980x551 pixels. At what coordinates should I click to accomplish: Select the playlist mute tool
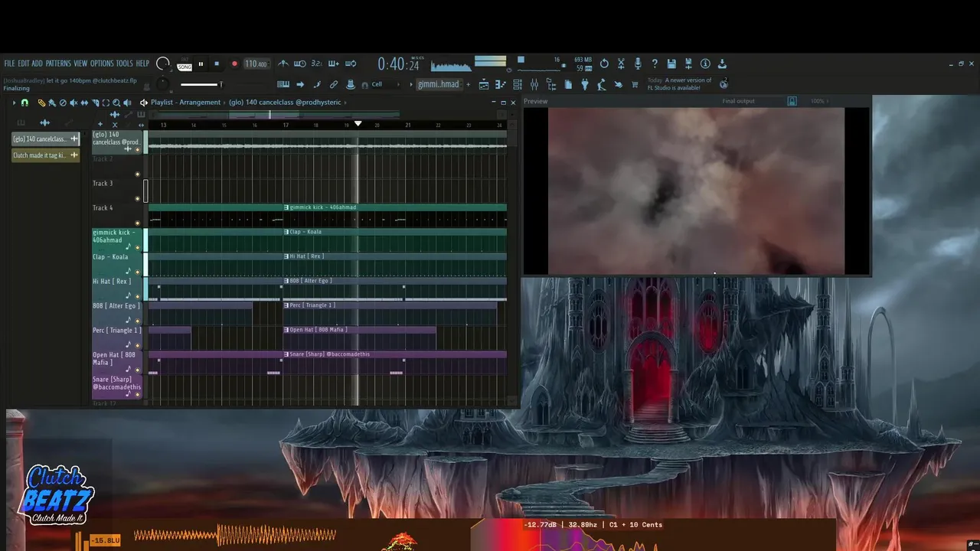point(73,103)
